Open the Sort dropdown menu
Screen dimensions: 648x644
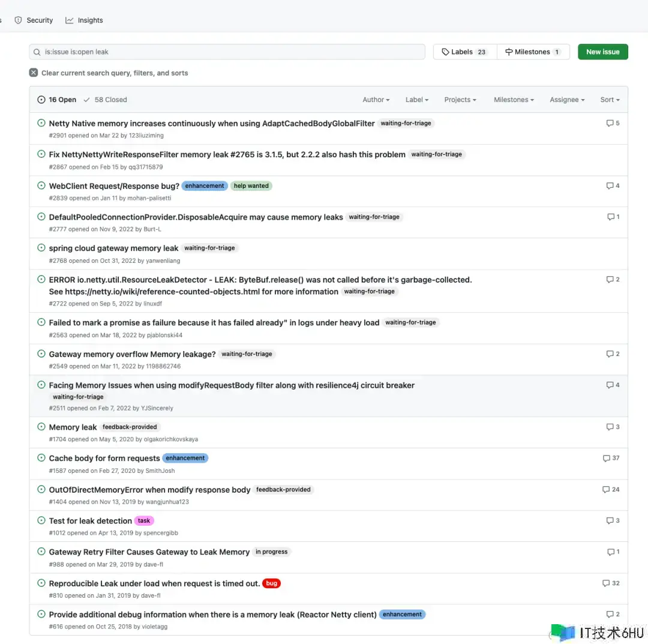[610, 100]
